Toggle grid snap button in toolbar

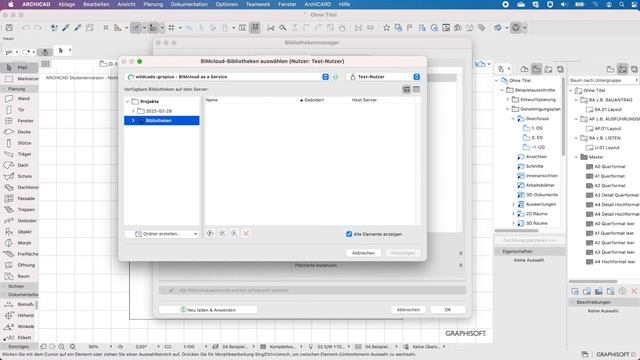coord(171,28)
